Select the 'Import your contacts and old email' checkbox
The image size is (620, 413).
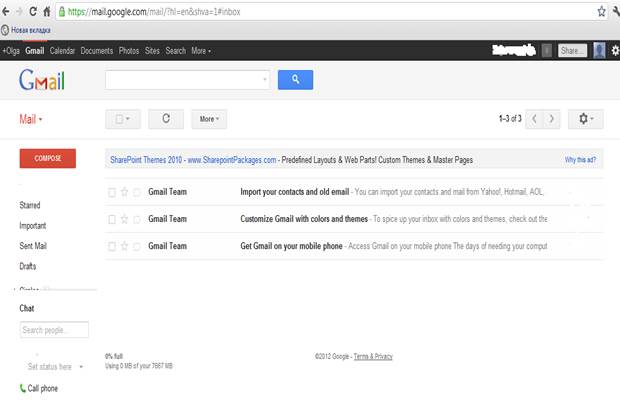click(112, 192)
